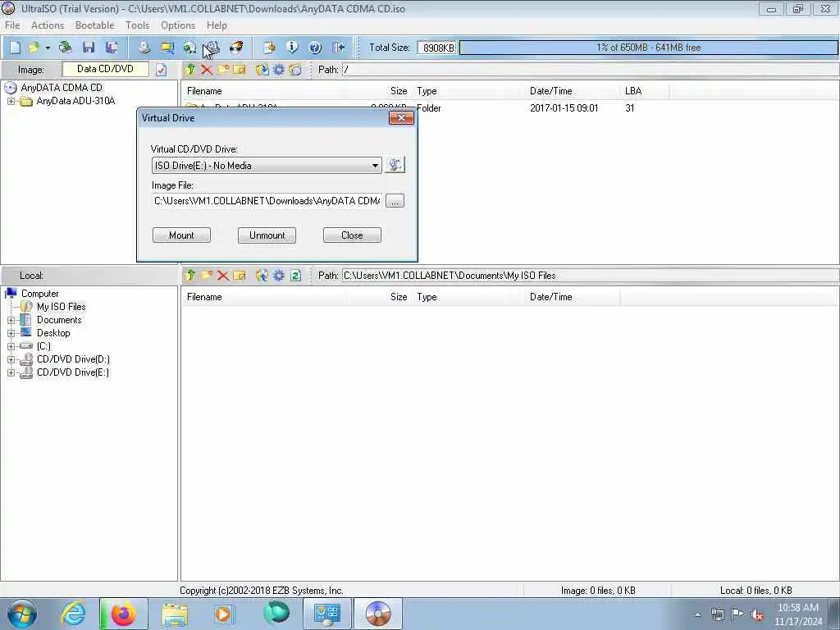Click the New image toolbar icon
The image size is (840, 630).
(15, 47)
